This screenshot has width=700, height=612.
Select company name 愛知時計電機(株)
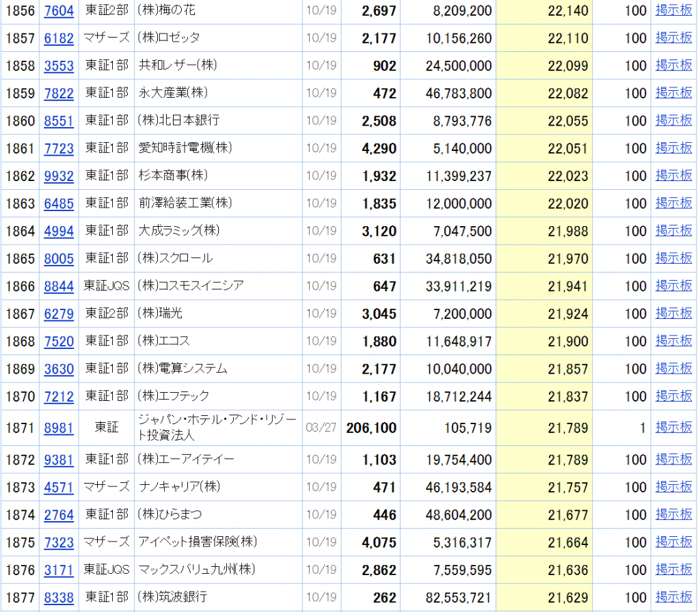(x=185, y=148)
